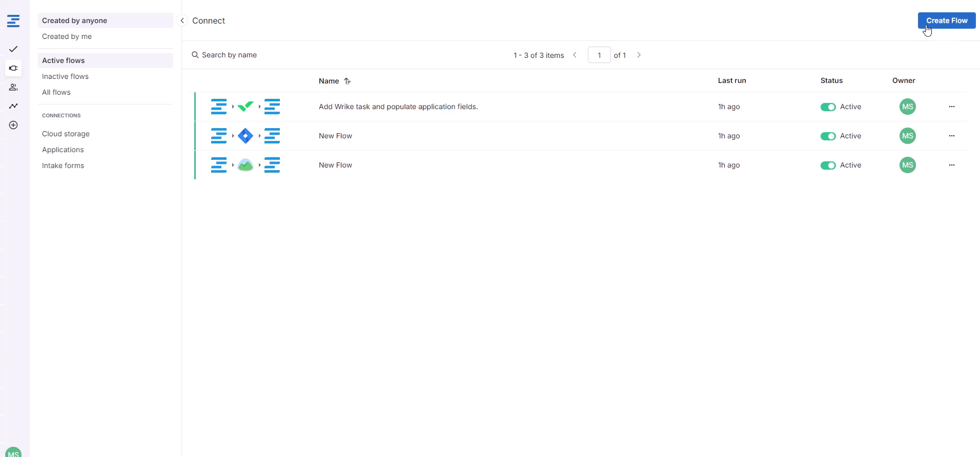
Task: Click the Search by name field
Action: 229,55
